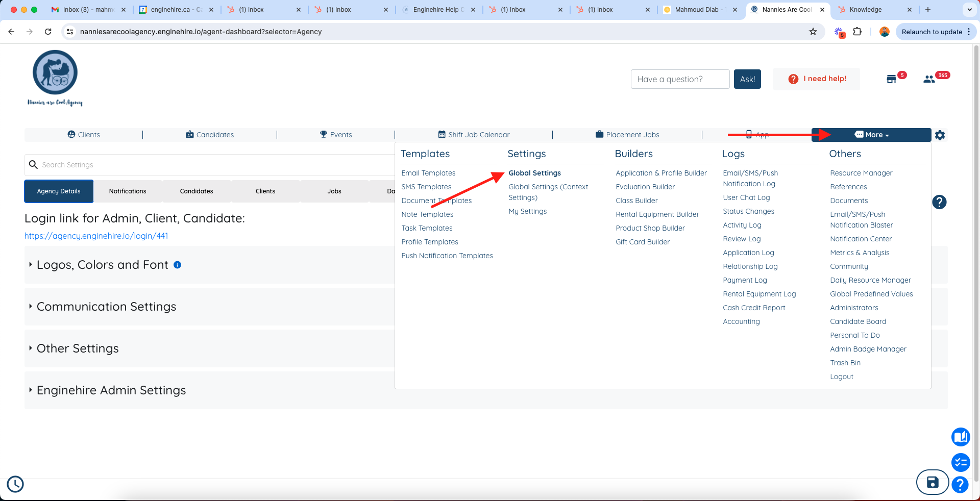
Task: Reload the page with the browser refresh icon
Action: tap(48, 32)
